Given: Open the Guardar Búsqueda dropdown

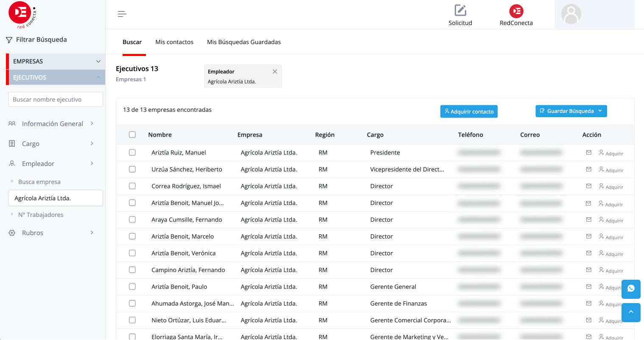Looking at the screenshot, I should point(571,111).
